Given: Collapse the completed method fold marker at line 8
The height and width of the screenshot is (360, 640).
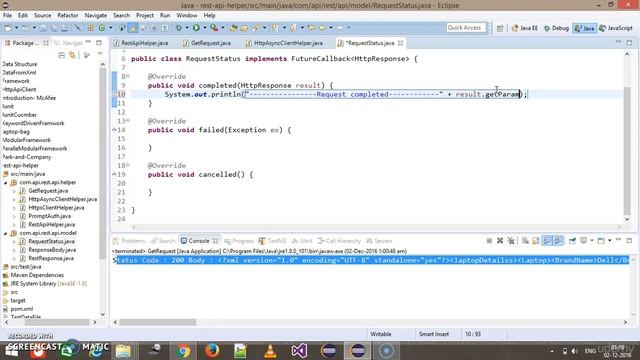Looking at the screenshot, I should (x=128, y=76).
